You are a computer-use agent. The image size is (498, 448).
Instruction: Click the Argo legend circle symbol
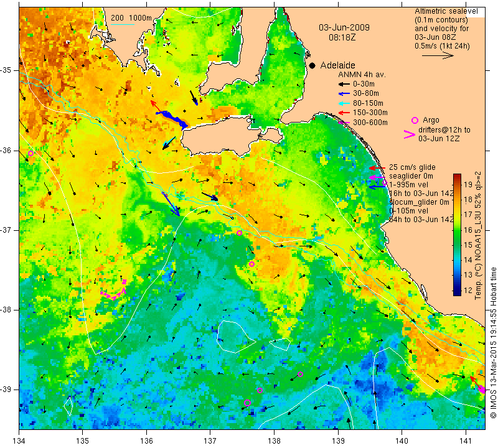[x=415, y=120]
